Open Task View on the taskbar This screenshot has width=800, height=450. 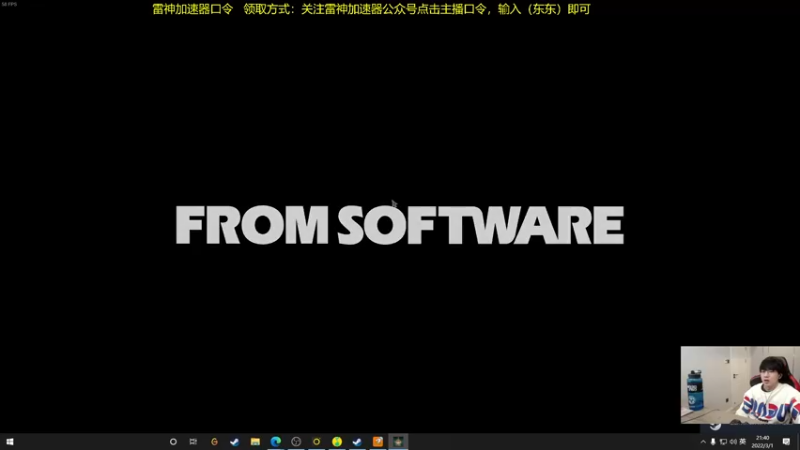[193, 442]
